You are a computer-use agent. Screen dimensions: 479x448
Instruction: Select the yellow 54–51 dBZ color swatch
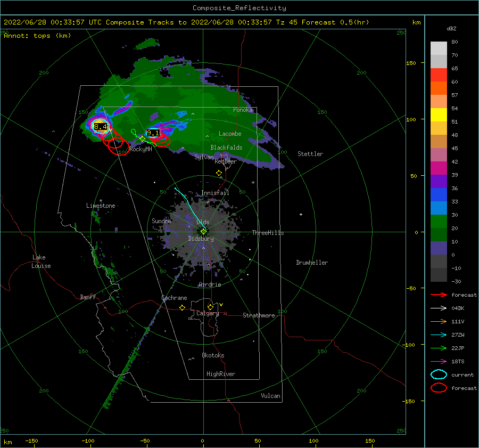[439, 115]
